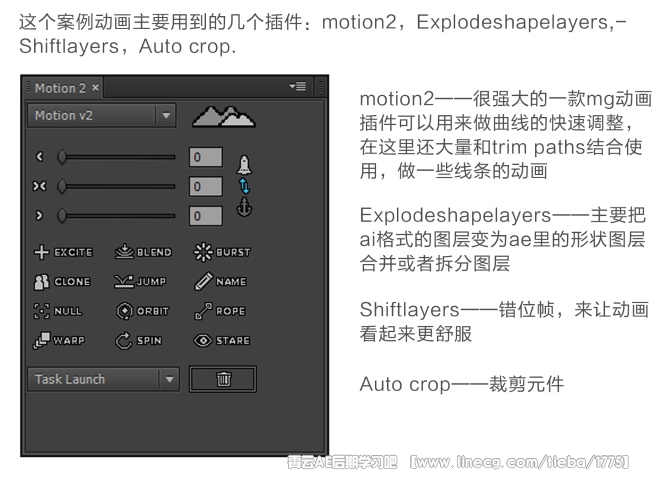Toggle the blue up-down arrows icon
The height and width of the screenshot is (479, 671).
click(x=244, y=186)
